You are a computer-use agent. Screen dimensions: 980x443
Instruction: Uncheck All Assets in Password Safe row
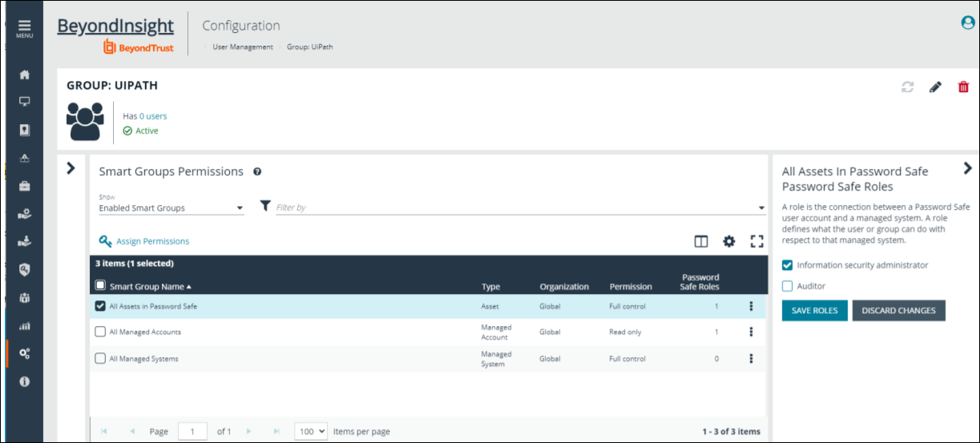tap(100, 306)
